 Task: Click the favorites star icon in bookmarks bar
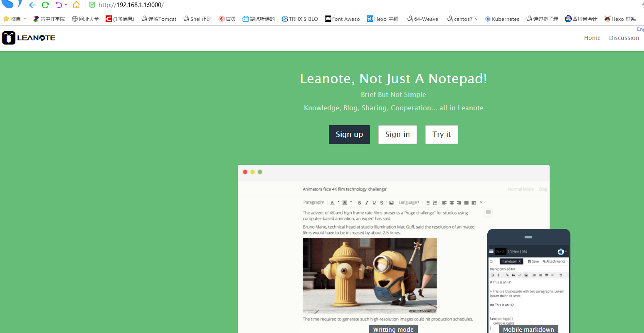(6, 19)
